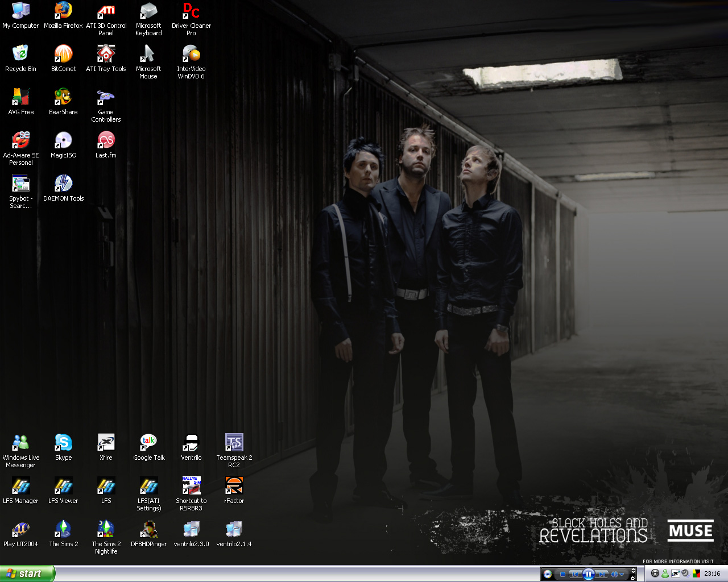
Task: Select The Sims 2 desktop icon
Action: 63,534
